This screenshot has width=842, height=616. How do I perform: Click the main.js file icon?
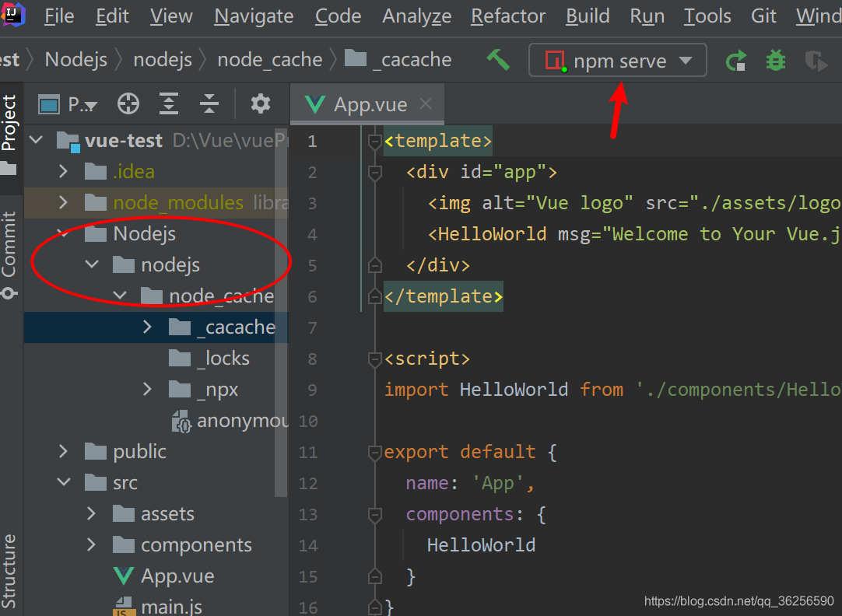(x=124, y=607)
